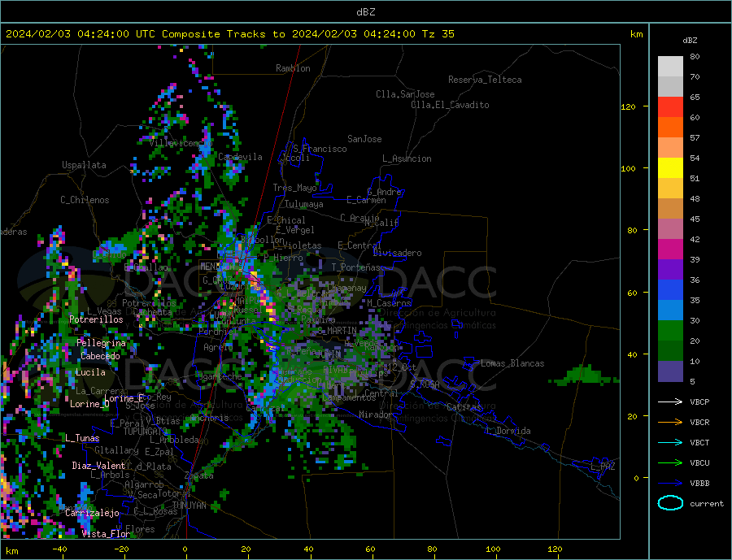Screen dimensions: 732x560
Task: Click the Carrizalejo label
Action: [92, 514]
